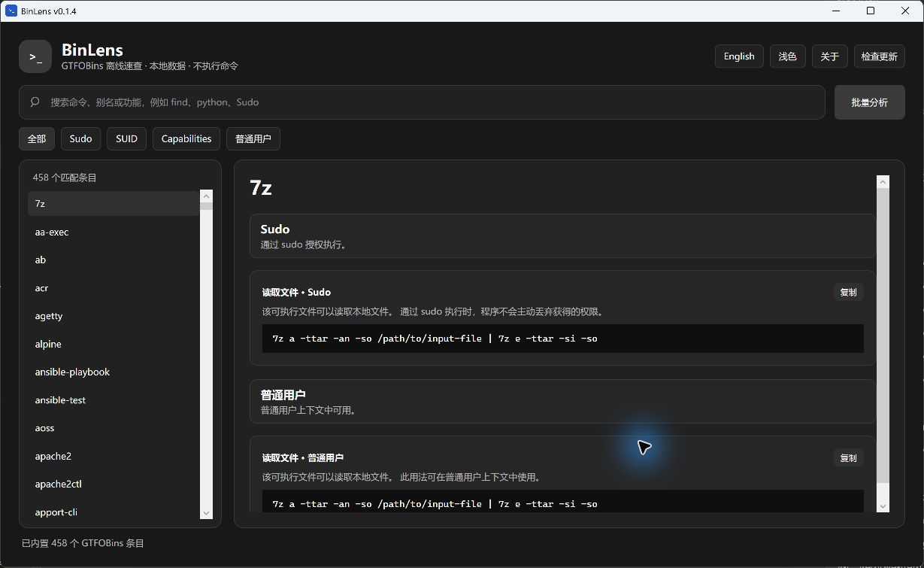Select apache2ctl in the command list
The width and height of the screenshot is (924, 568).
(x=114, y=484)
